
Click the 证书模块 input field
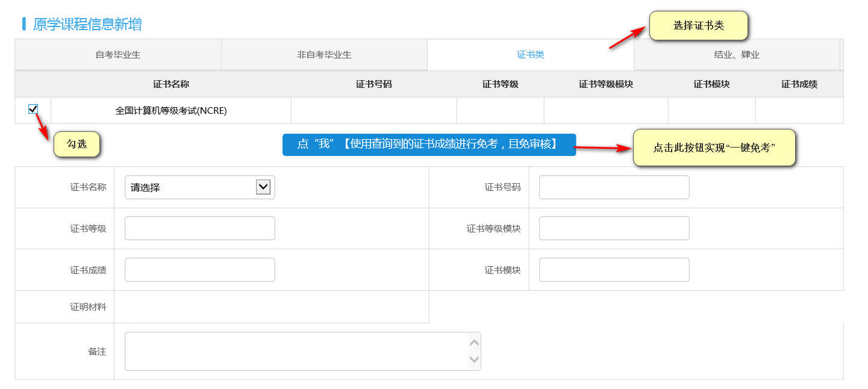click(613, 269)
